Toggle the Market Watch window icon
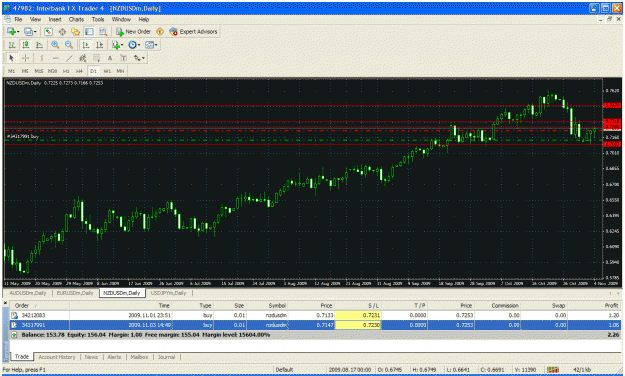625x376 pixels. pos(49,31)
